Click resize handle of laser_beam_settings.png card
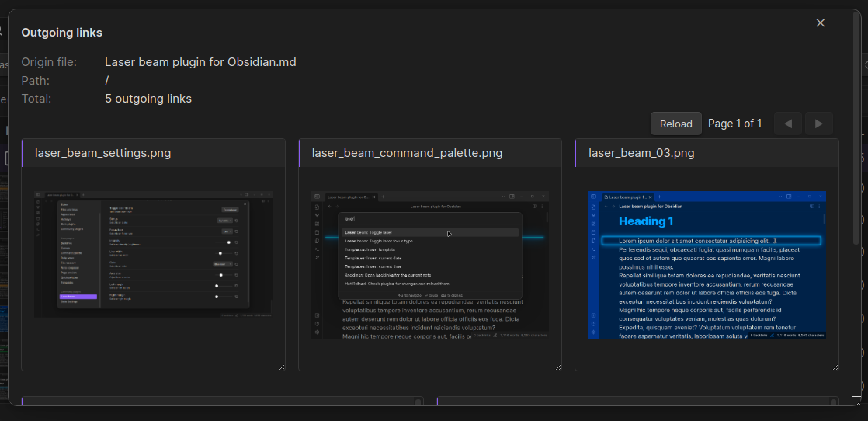The image size is (868, 421). pos(282,367)
